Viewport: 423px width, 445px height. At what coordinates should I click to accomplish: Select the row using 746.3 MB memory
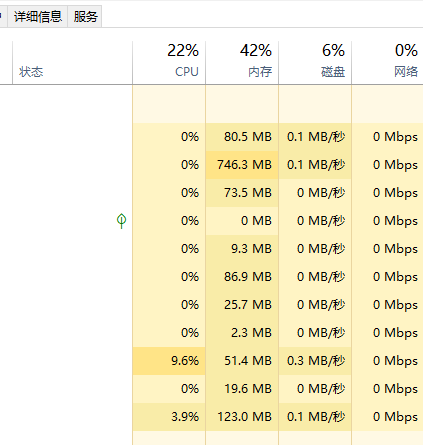tap(211, 165)
